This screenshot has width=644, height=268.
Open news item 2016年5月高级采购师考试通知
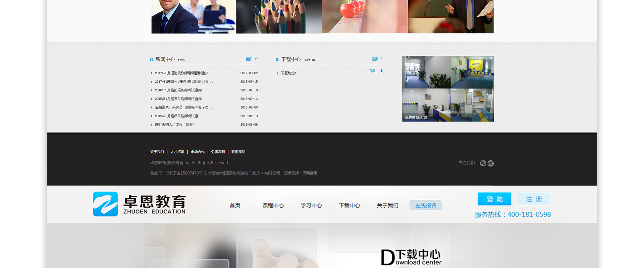178,90
